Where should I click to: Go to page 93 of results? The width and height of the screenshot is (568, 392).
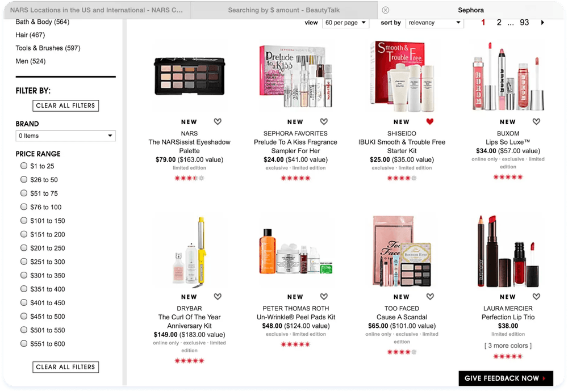524,23
